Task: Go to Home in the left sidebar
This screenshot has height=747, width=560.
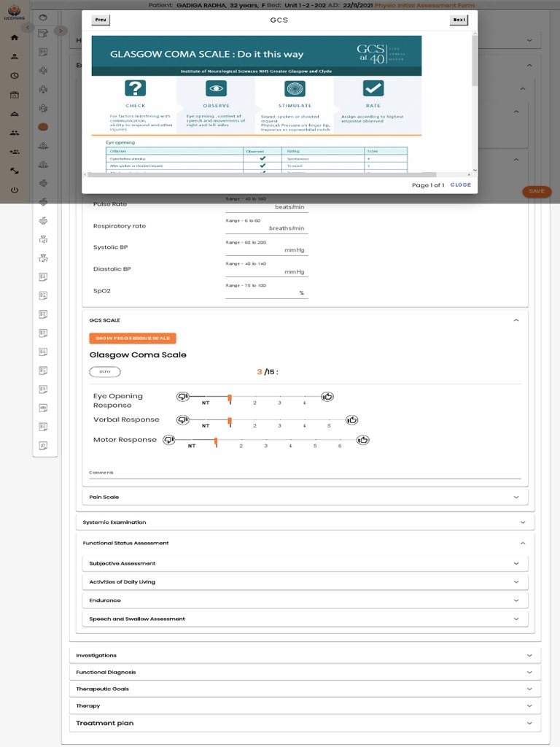Action: pyautogui.click(x=15, y=38)
